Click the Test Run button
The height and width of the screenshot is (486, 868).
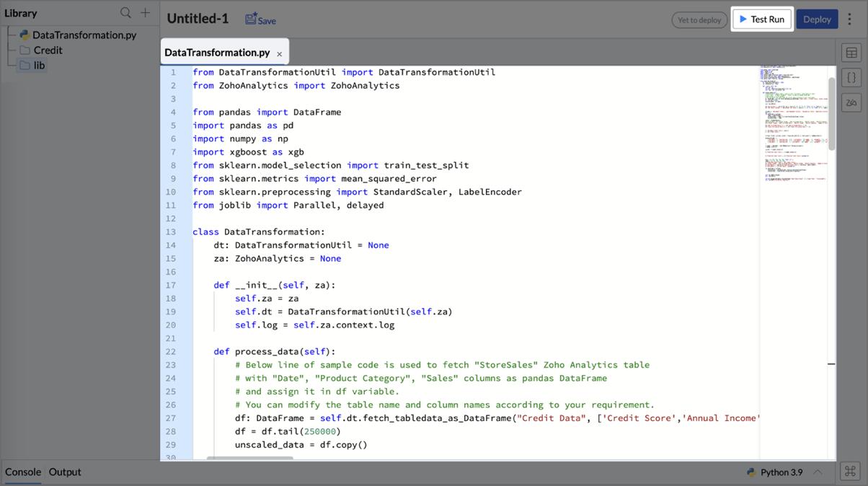[762, 19]
